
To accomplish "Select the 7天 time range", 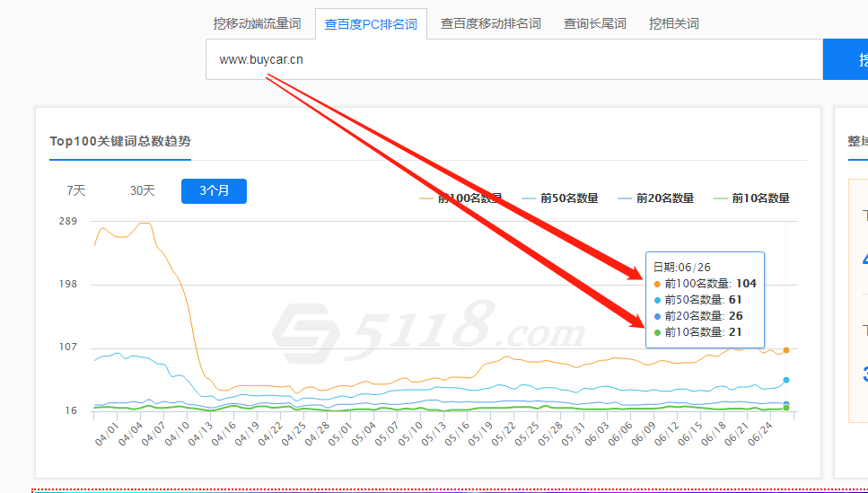I will (75, 190).
